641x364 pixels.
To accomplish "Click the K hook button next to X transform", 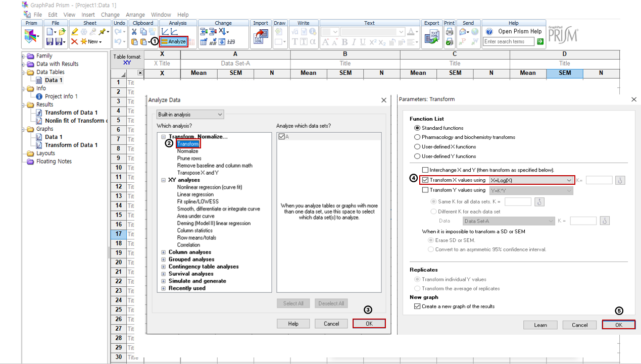I will pos(620,180).
